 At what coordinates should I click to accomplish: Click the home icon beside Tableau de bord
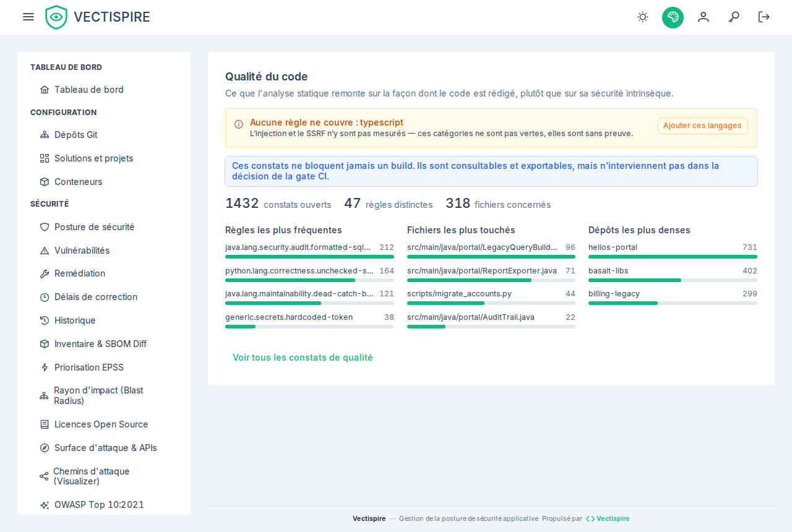click(44, 90)
